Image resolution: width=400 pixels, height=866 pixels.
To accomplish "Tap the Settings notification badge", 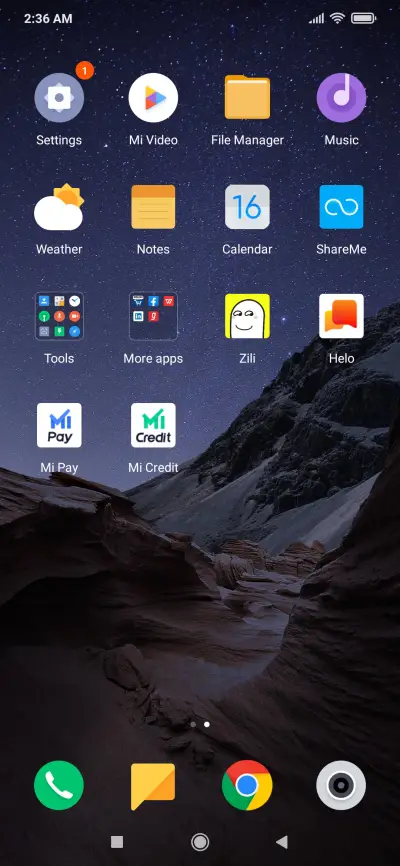I will tap(85, 70).
